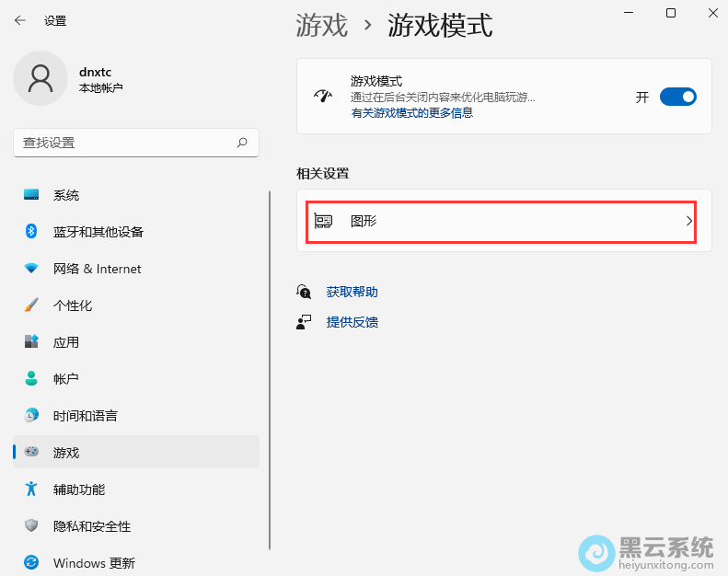Image resolution: width=728 pixels, height=576 pixels.
Task: Open Bluetooth and other devices icon
Action: click(31, 232)
